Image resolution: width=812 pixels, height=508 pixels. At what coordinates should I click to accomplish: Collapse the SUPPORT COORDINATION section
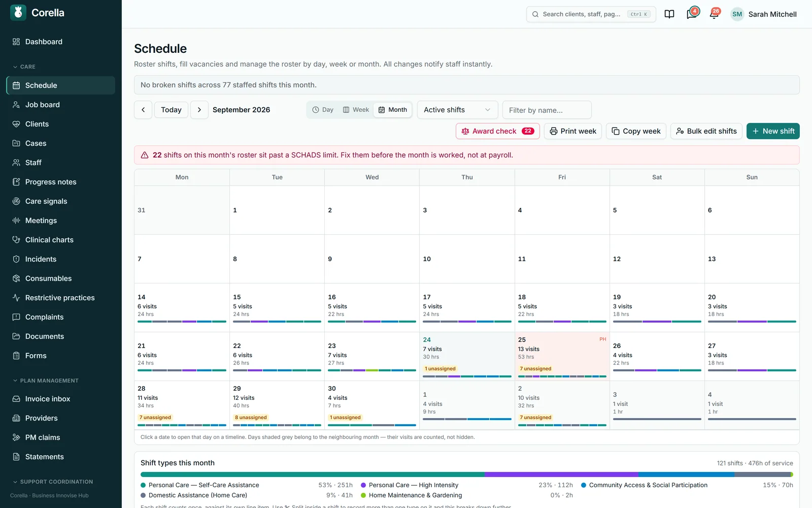(x=53, y=482)
